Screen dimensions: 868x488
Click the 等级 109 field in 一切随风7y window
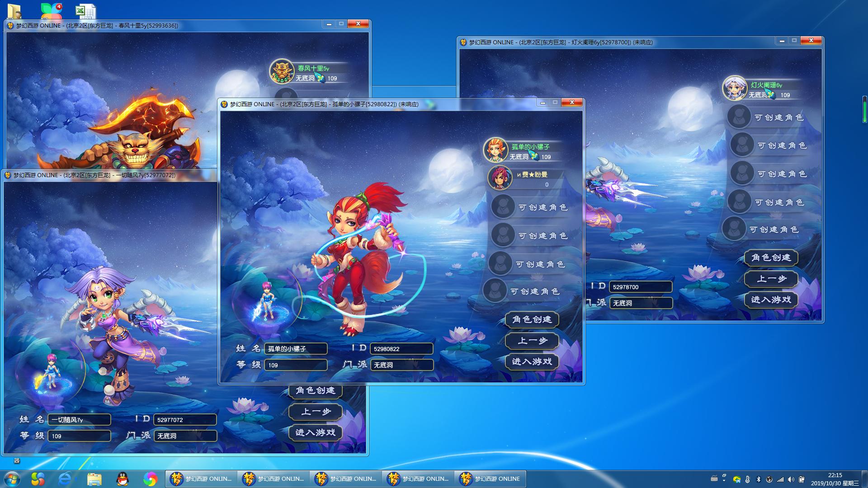coord(79,436)
